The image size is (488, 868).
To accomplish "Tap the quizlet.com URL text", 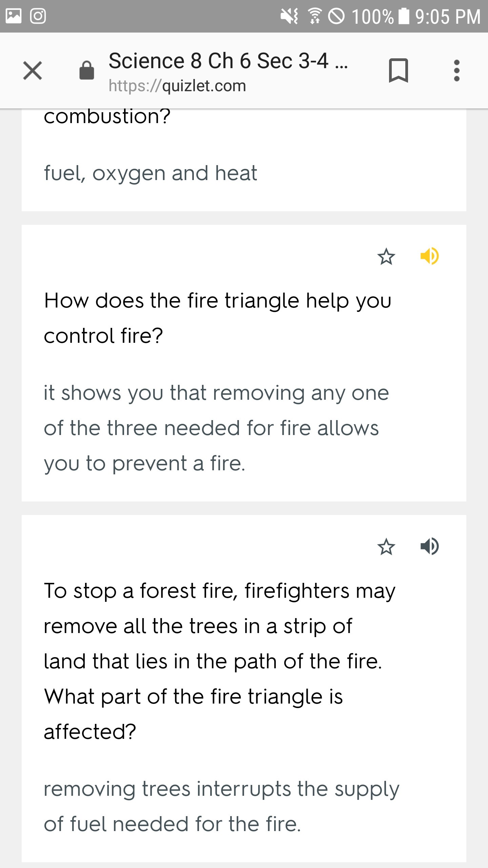I will 177,86.
